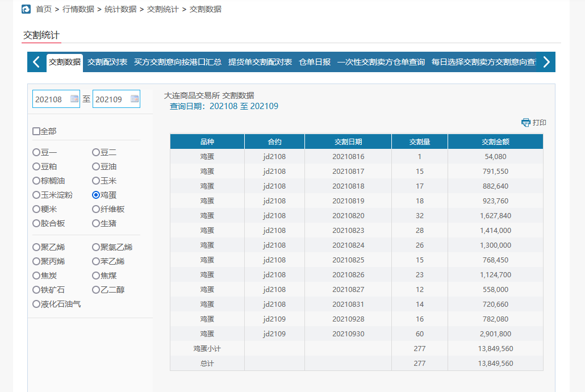Click the 打印 print link
The height and width of the screenshot is (392, 585).
pyautogui.click(x=539, y=123)
